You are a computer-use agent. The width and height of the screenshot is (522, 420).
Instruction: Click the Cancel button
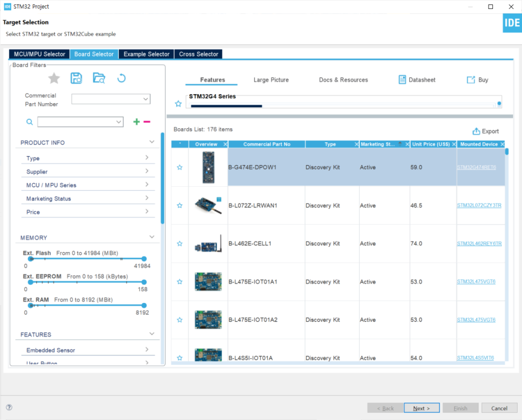point(499,408)
